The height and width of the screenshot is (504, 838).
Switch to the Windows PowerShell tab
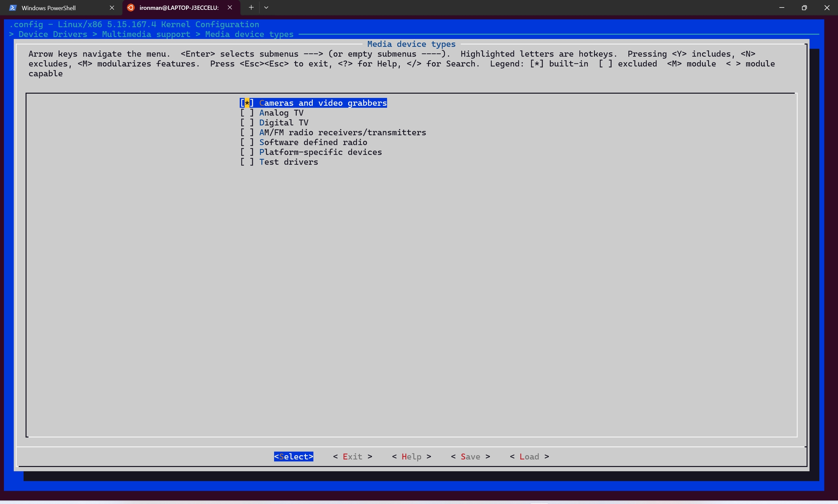pos(61,8)
